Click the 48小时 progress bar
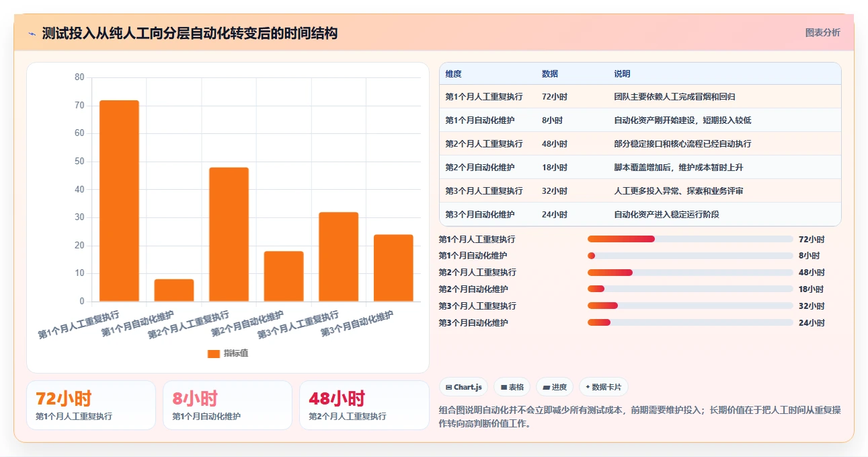This screenshot has height=457, width=868. 691,273
